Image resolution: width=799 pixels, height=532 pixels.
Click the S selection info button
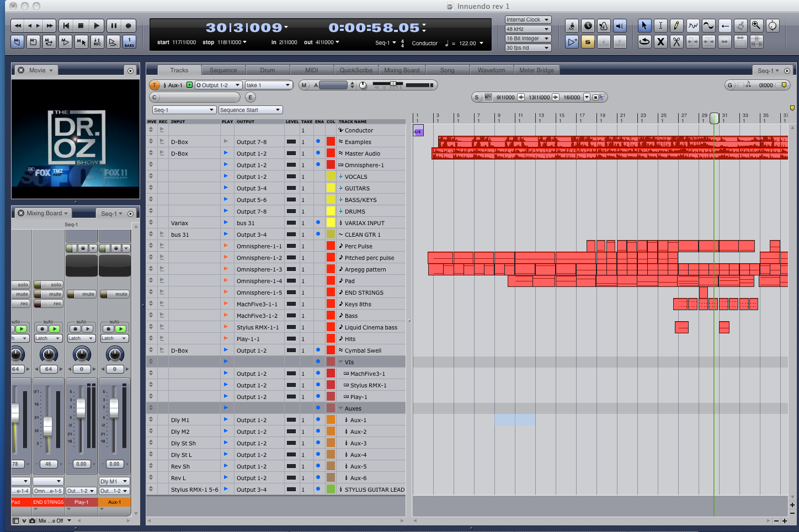[x=477, y=97]
